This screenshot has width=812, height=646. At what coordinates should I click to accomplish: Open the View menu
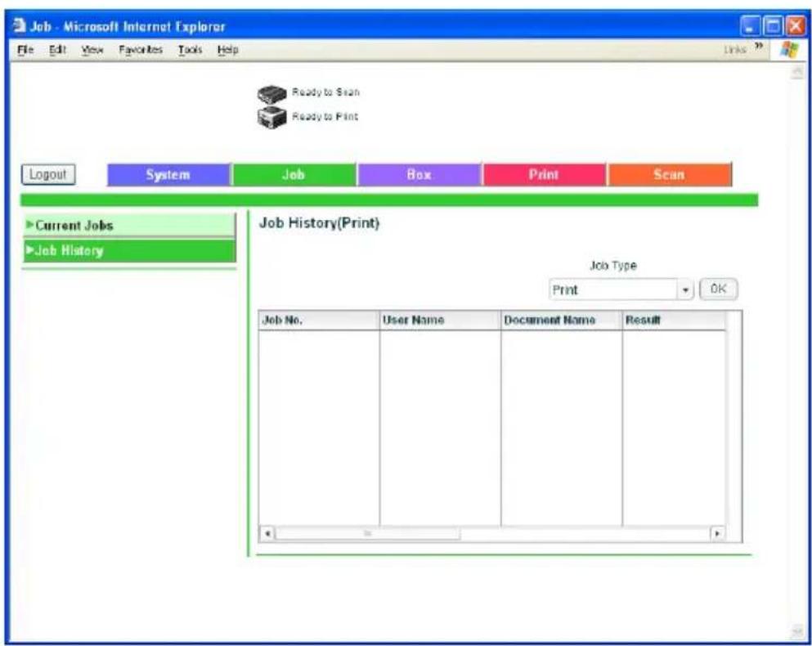[92, 50]
